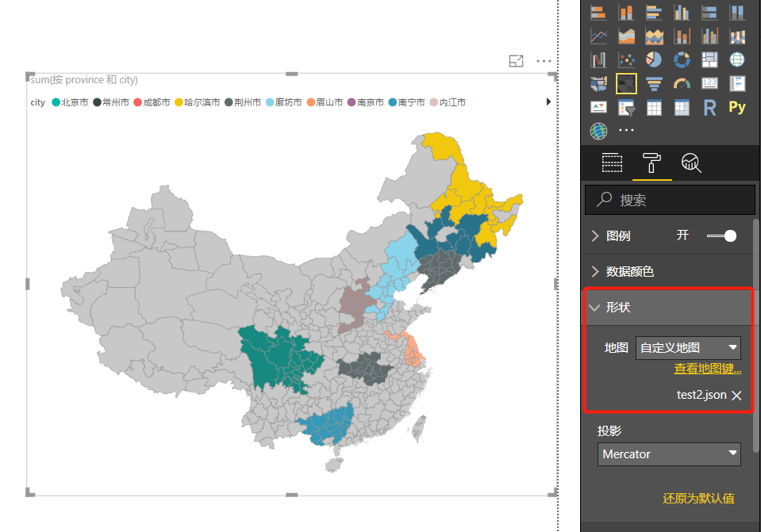Turn off the 图例 legend switch
This screenshot has width=761, height=532.
[721, 235]
